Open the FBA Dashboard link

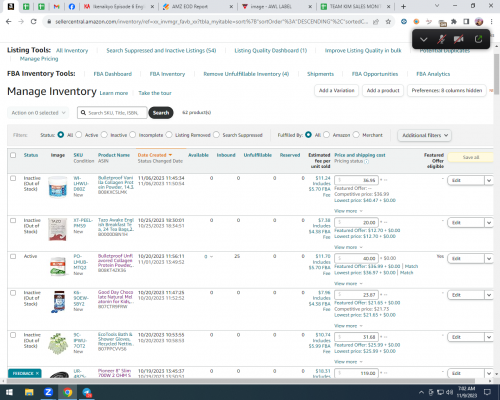pos(112,74)
